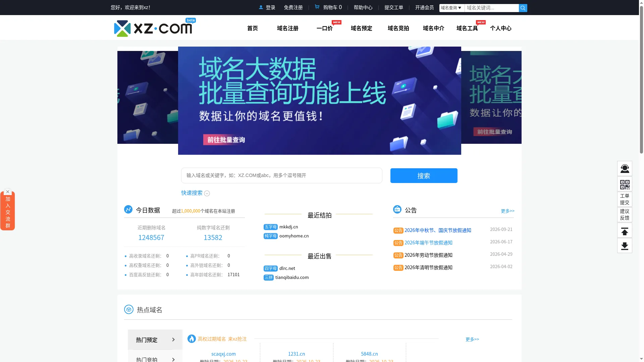This screenshot has height=362, width=644.
Task: Open 更多>> in the 公告 section
Action: [x=507, y=211]
